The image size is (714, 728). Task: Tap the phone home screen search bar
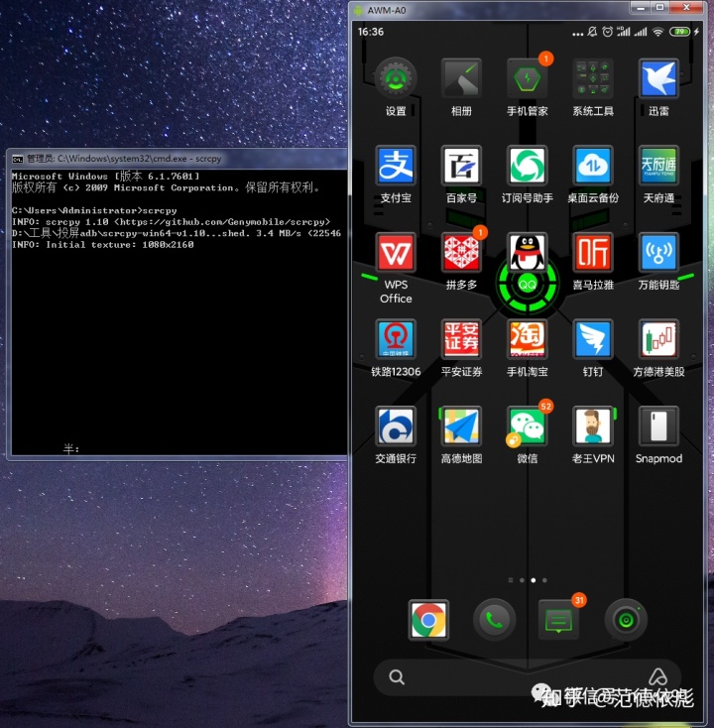(x=527, y=677)
